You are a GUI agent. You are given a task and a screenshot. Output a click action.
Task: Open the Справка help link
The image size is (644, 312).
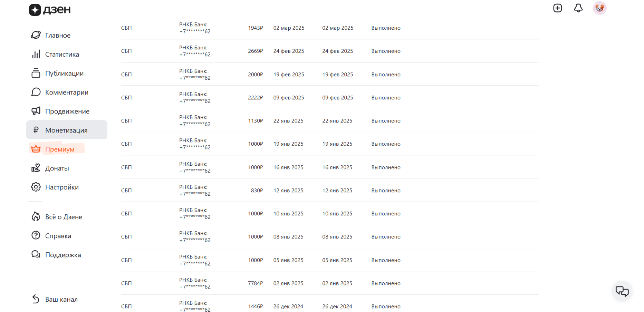pyautogui.click(x=58, y=236)
